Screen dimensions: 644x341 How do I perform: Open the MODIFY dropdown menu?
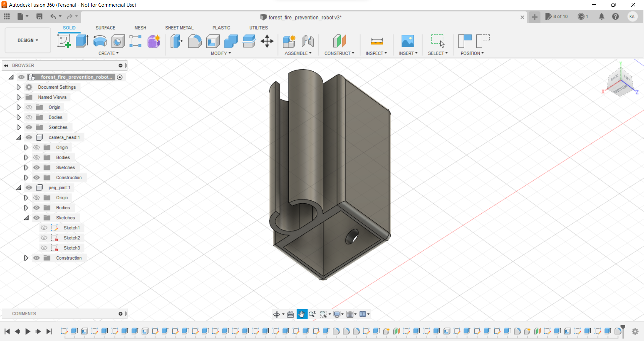click(221, 53)
